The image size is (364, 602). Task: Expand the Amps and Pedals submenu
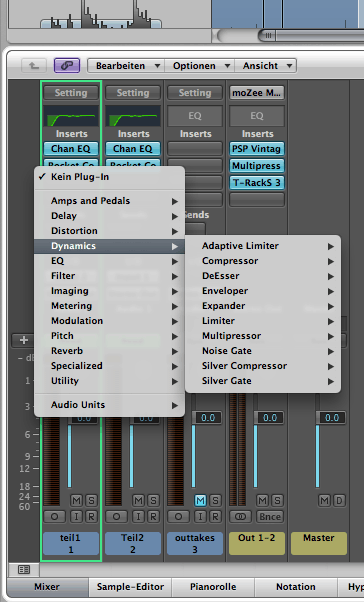[x=109, y=201]
